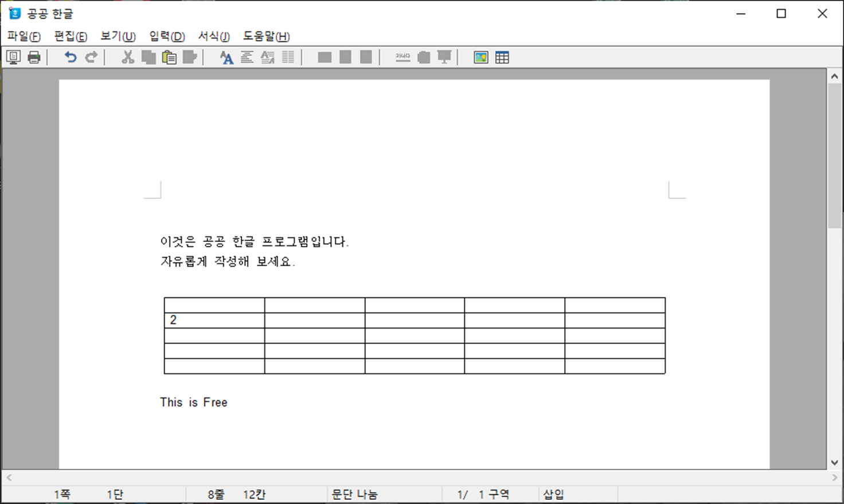Click "1쪽" in the status bar

[x=62, y=494]
